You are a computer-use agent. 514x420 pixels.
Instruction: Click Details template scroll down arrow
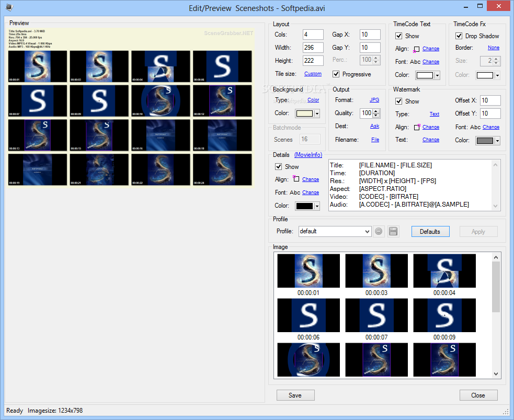click(x=495, y=206)
